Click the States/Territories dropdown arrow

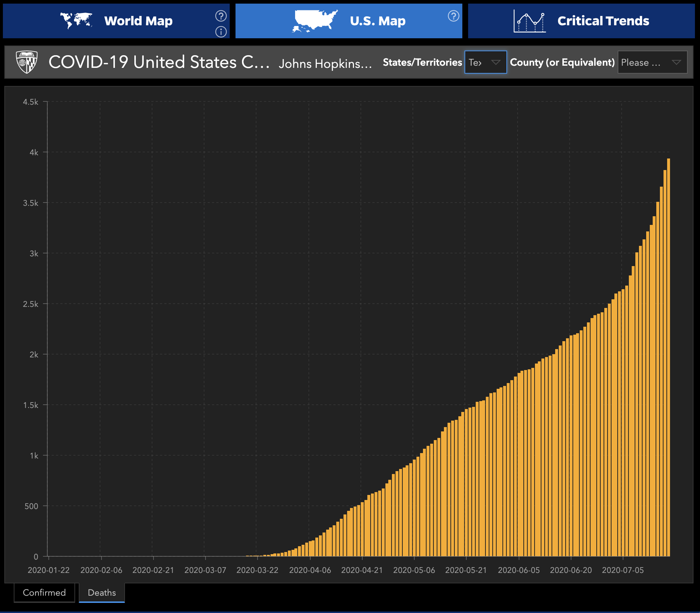[496, 62]
